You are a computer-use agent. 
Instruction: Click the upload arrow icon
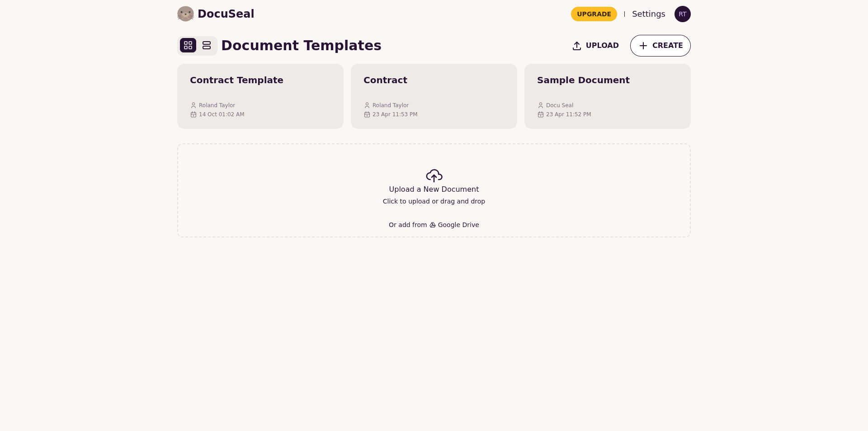577,46
